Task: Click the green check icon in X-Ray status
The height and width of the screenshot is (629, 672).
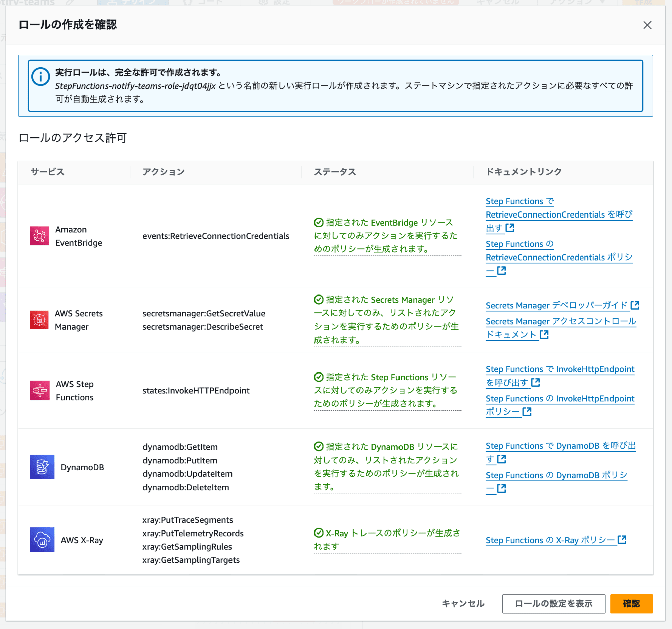Action: pos(319,533)
